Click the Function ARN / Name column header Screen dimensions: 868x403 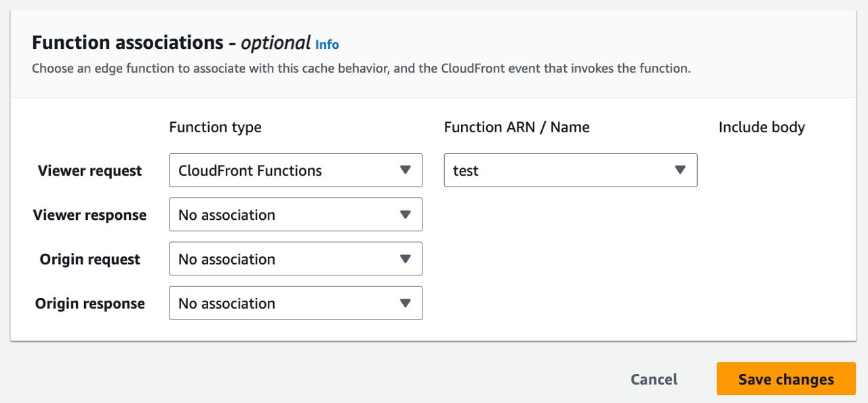tap(517, 128)
